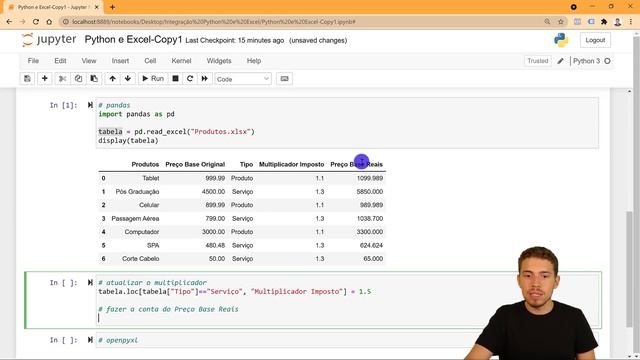
Task: Click the Corte Cabelo table cell
Action: pos(140,259)
